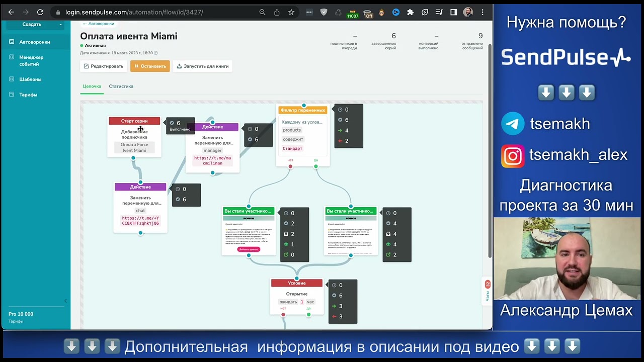
Task: Open the extension with Off badge
Action: tap(369, 13)
